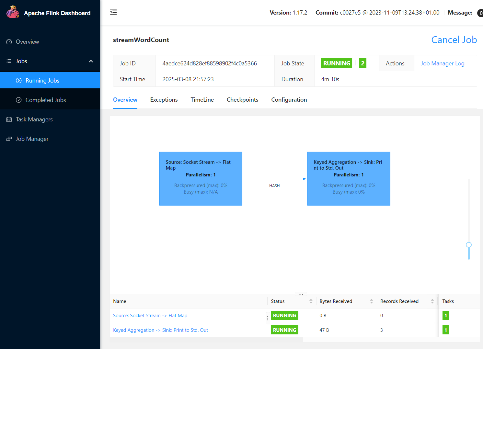483x448 pixels.
Task: Click the Tasks column header
Action: [448, 301]
